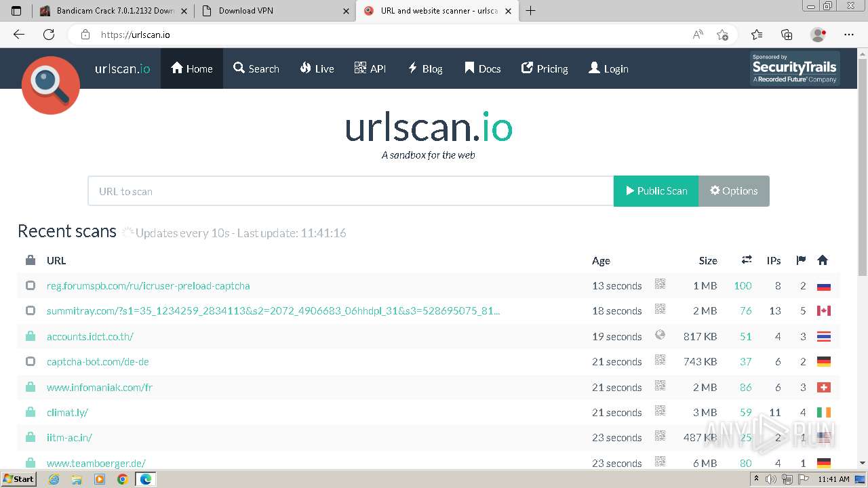The height and width of the screenshot is (488, 868).
Task: Open Chrome from the taskbar
Action: 122,479
